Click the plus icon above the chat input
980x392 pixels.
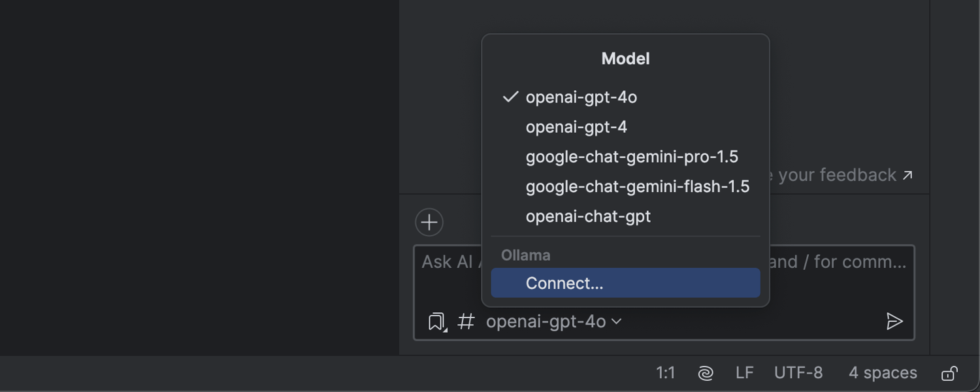click(429, 222)
